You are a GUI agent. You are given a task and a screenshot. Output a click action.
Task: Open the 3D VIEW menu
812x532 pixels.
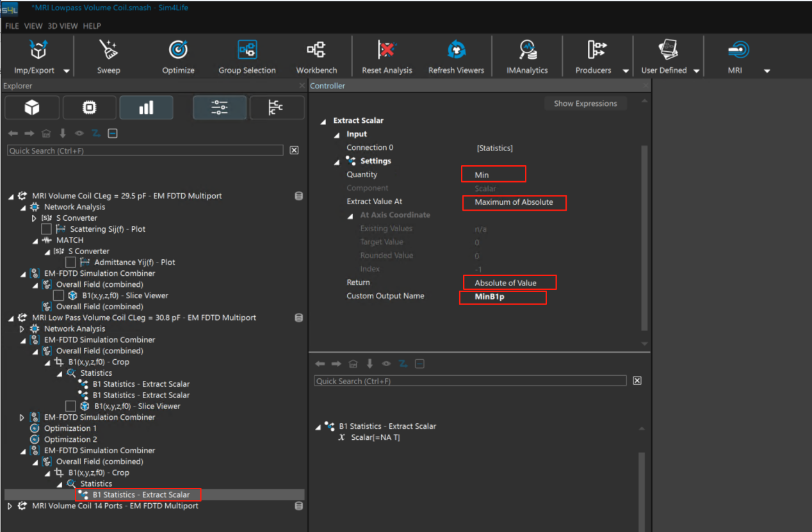coord(63,26)
